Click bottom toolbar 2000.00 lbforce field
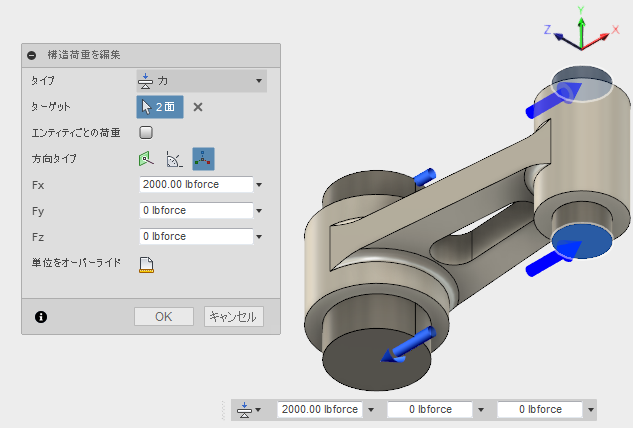 click(x=320, y=409)
